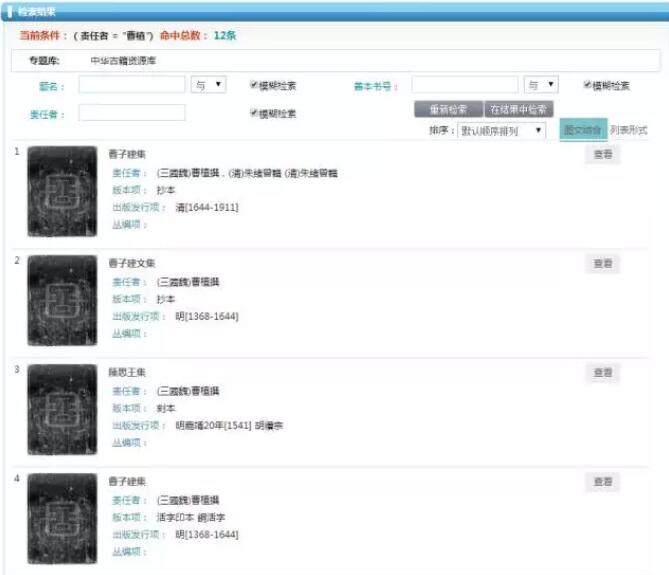The width and height of the screenshot is (669, 575).
Task: Toggle 模糊检索 checkbox next to 题名 field
Action: pos(254,86)
